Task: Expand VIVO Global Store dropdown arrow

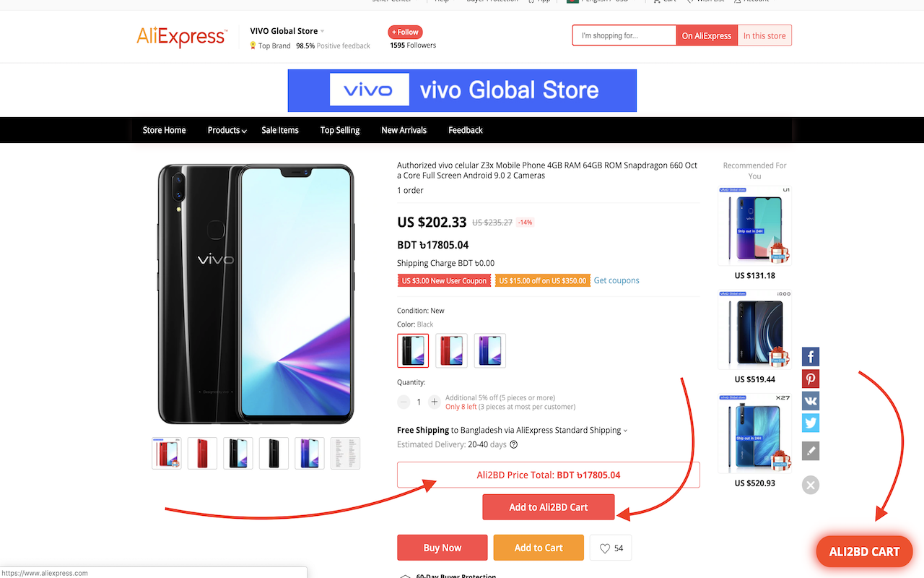Action: pos(323,31)
